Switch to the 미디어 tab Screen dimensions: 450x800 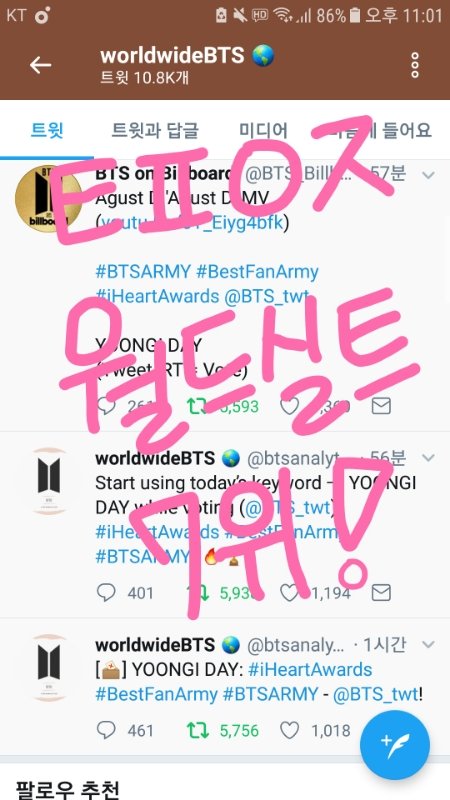pyautogui.click(x=263, y=131)
